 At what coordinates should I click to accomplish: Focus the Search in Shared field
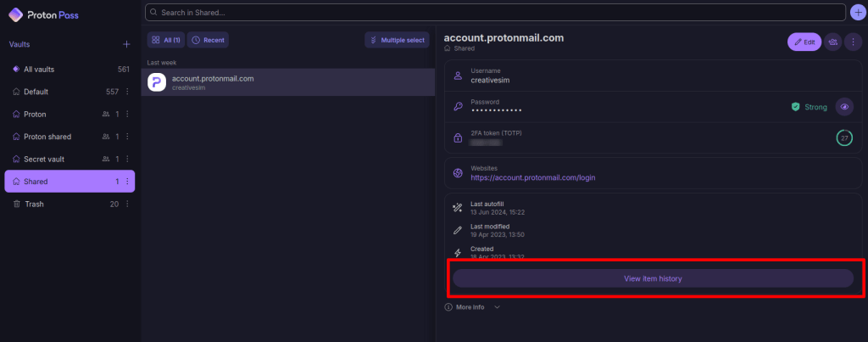coord(495,12)
